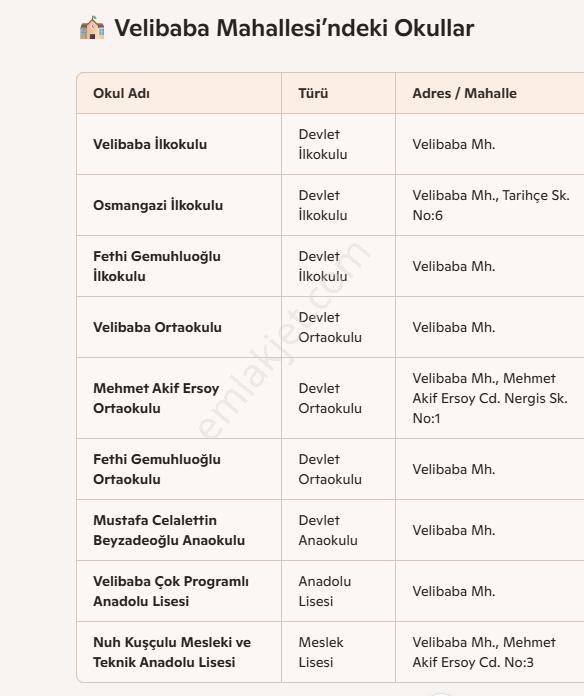584x696 pixels.
Task: Select the 'Okul Adı' column header
Action: point(121,93)
